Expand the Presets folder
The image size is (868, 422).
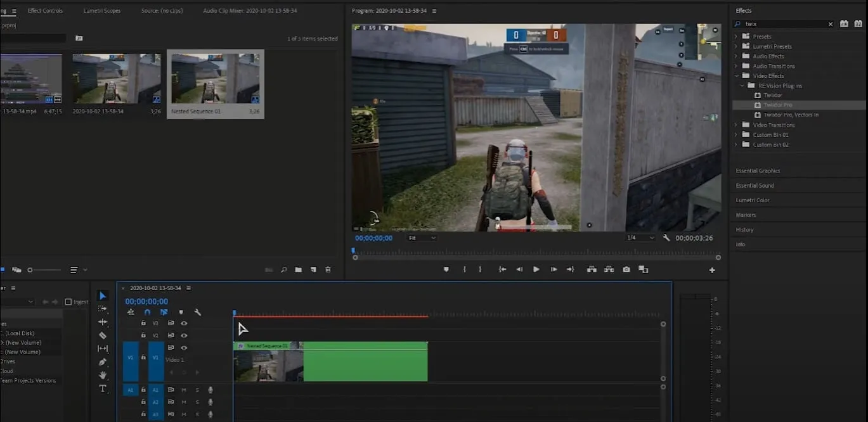[x=736, y=37]
